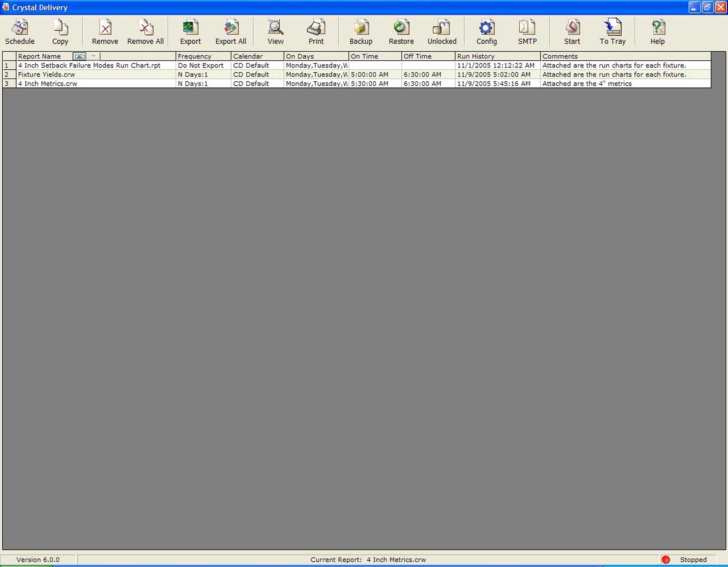
Task: Click the Comments cell for Fixture Yields
Action: (626, 74)
